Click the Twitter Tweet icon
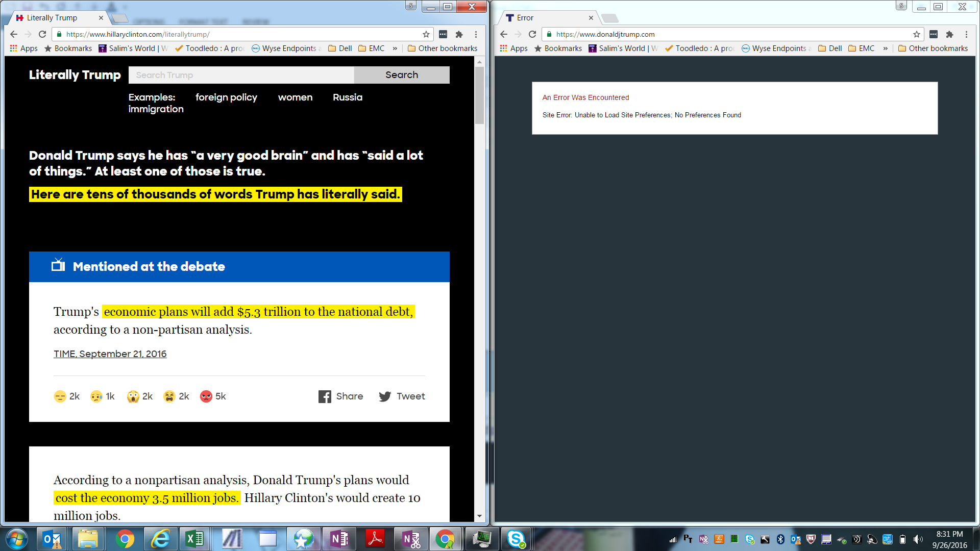980x551 pixels. 385,396
